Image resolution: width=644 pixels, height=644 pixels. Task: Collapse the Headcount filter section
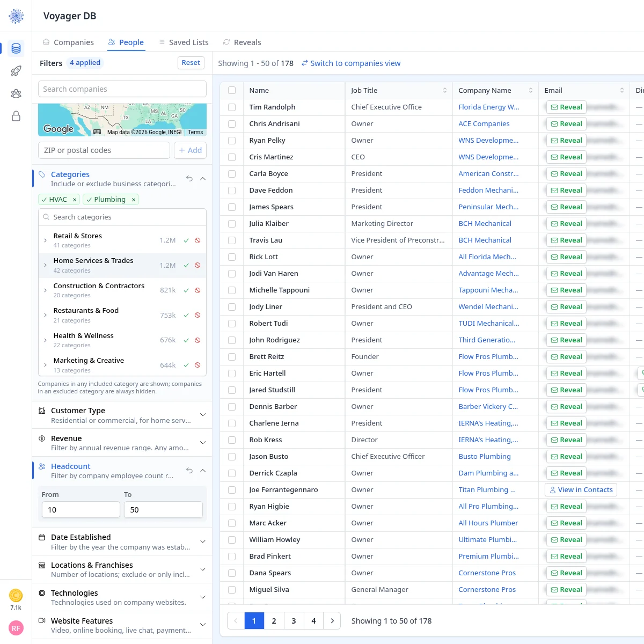tap(203, 470)
